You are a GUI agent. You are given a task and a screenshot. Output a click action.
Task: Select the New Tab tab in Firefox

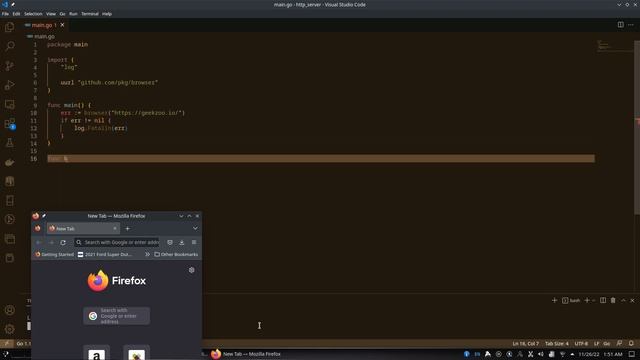[83, 229]
